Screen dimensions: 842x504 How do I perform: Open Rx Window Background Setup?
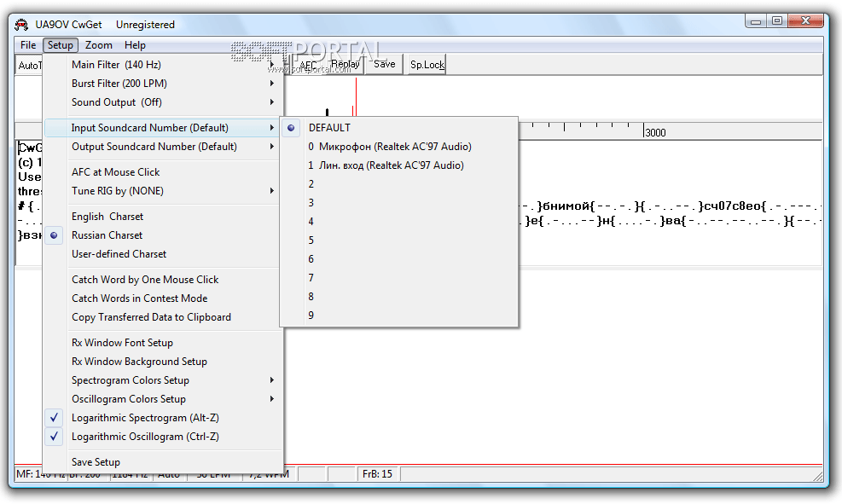pyautogui.click(x=163, y=362)
